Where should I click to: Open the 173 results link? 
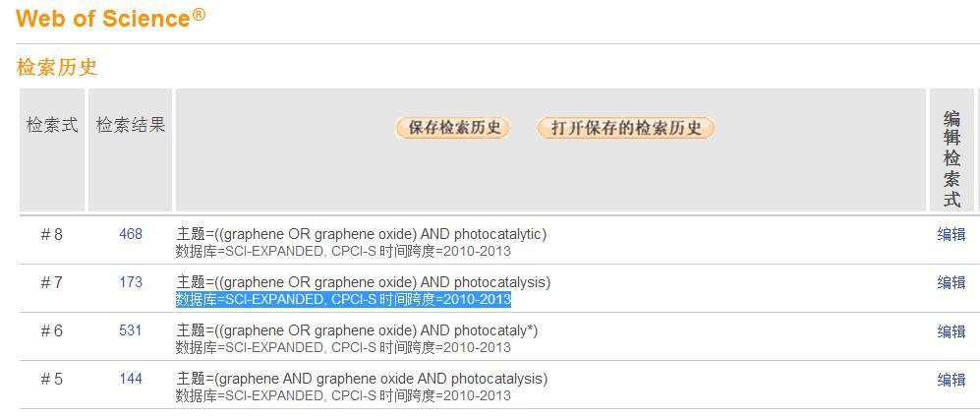pos(131,282)
